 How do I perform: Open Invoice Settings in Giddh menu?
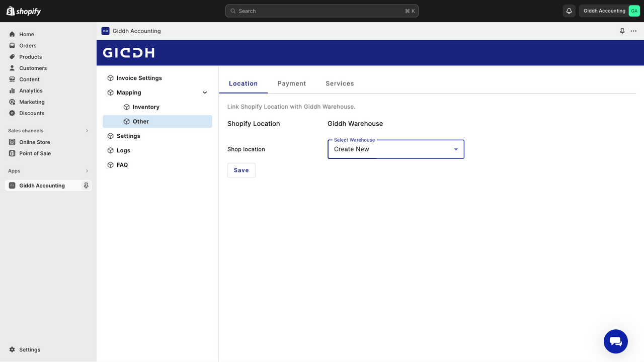click(x=157, y=78)
